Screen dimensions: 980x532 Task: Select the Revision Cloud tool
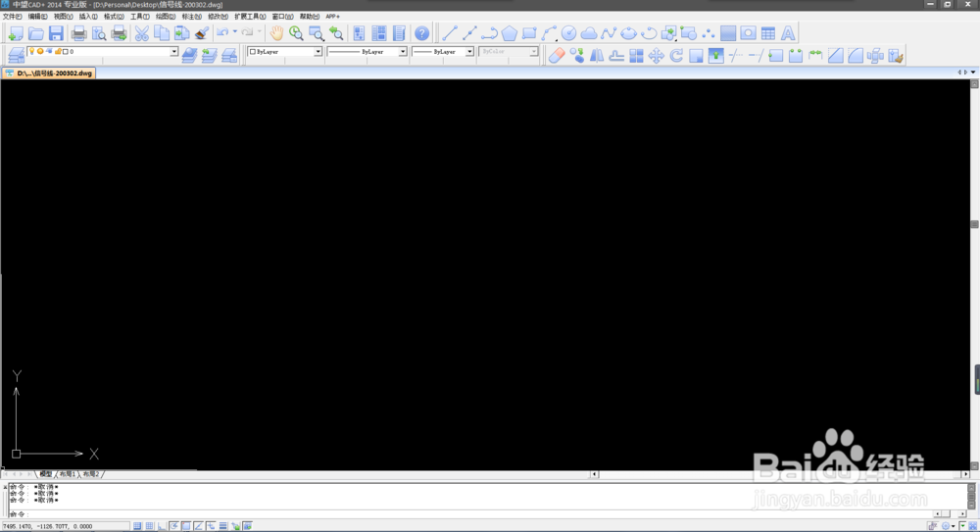point(589,33)
